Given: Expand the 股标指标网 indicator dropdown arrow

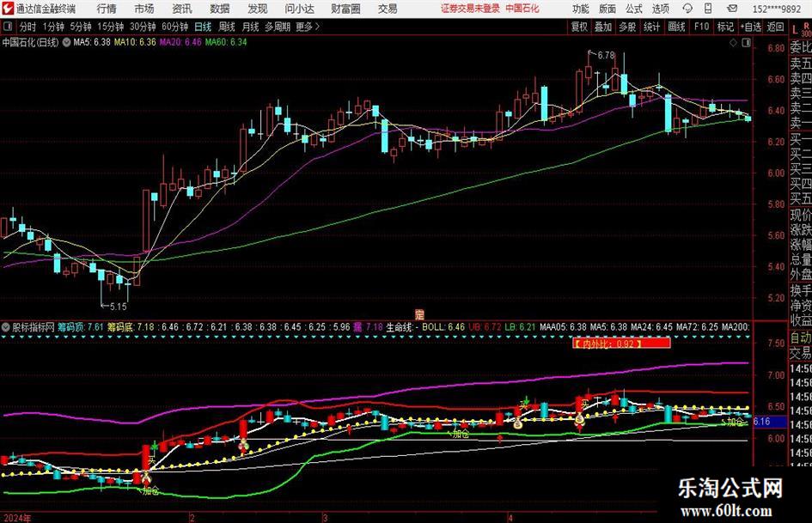Looking at the screenshot, I should 6,327.
